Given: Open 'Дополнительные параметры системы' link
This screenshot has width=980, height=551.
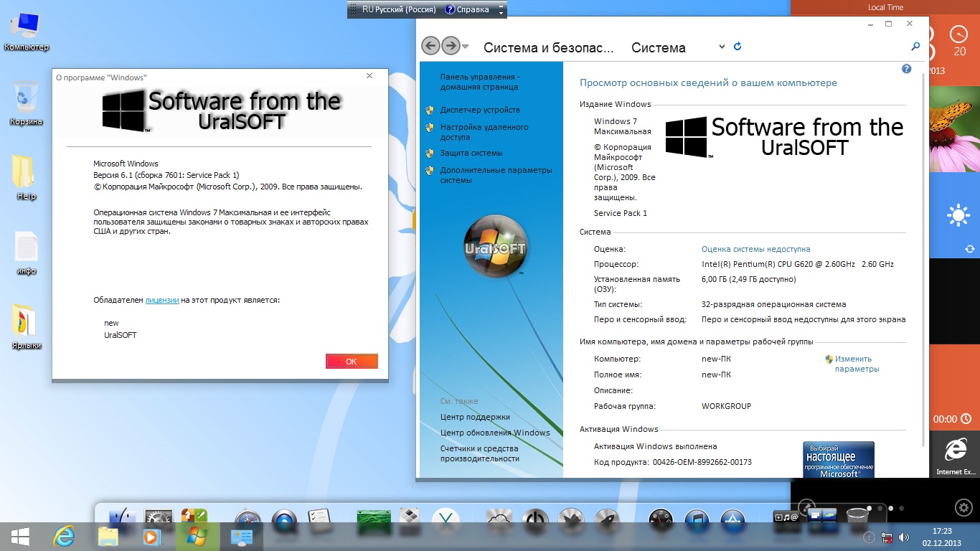Looking at the screenshot, I should [x=496, y=175].
